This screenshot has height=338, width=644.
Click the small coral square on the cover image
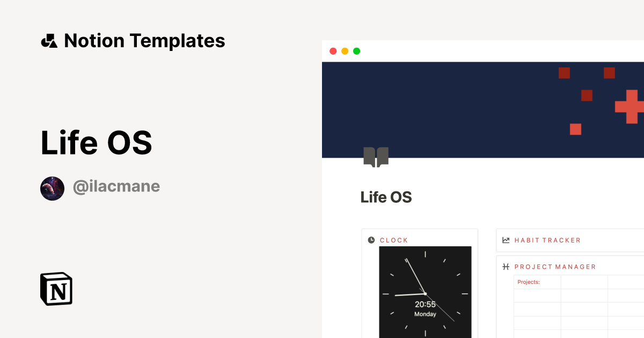click(575, 129)
